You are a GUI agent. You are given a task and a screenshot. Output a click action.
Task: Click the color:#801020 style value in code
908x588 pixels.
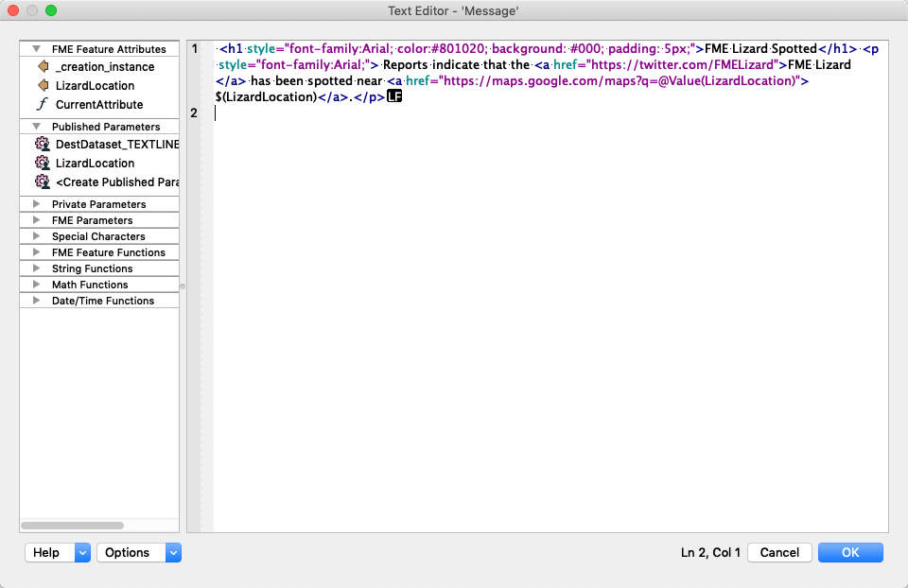pos(442,49)
